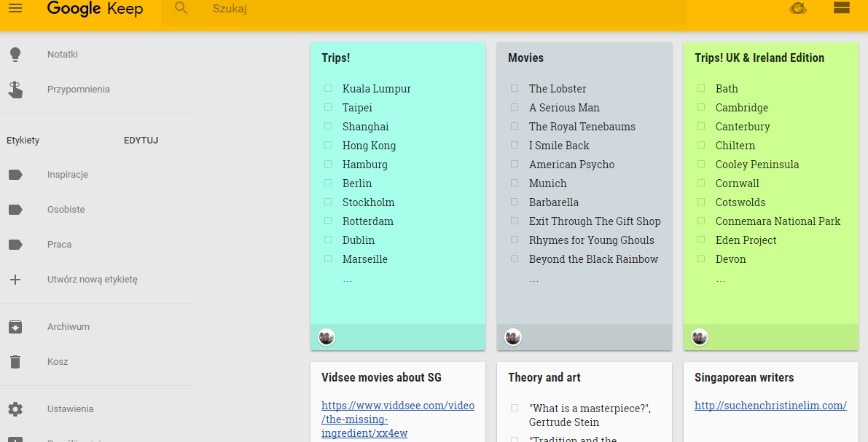The height and width of the screenshot is (442, 868).
Task: Open the Archiwum archive icon
Action: [15, 327]
